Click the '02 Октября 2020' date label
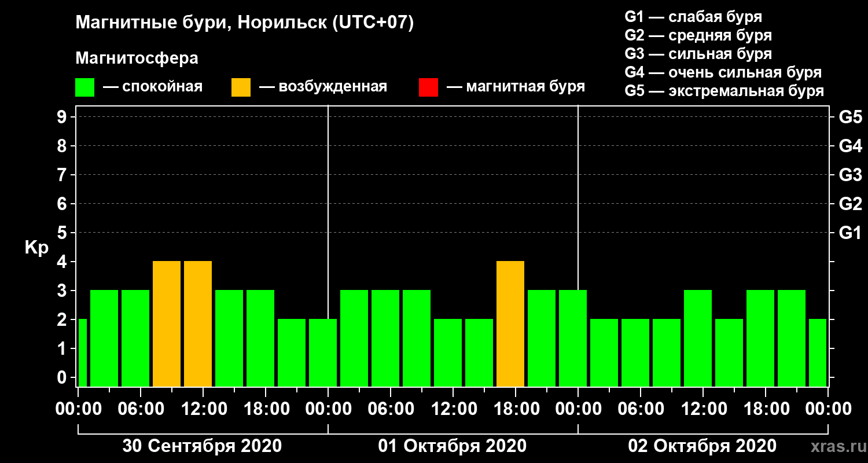 pos(703,446)
